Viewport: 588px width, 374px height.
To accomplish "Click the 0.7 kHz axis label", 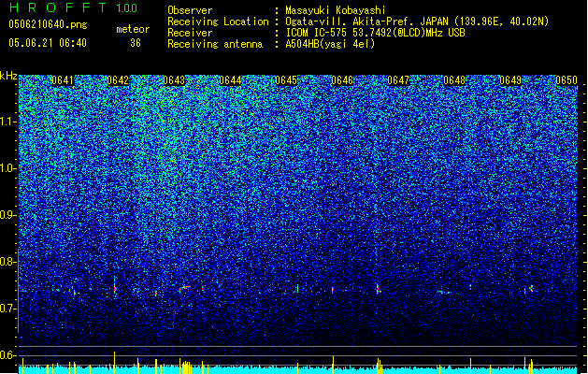I will (x=7, y=309).
